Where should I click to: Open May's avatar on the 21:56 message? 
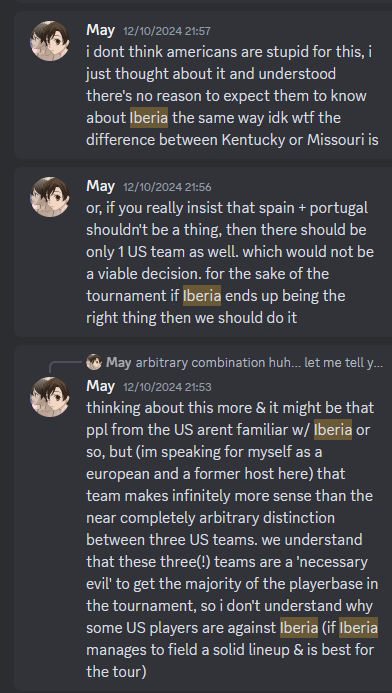(49, 197)
